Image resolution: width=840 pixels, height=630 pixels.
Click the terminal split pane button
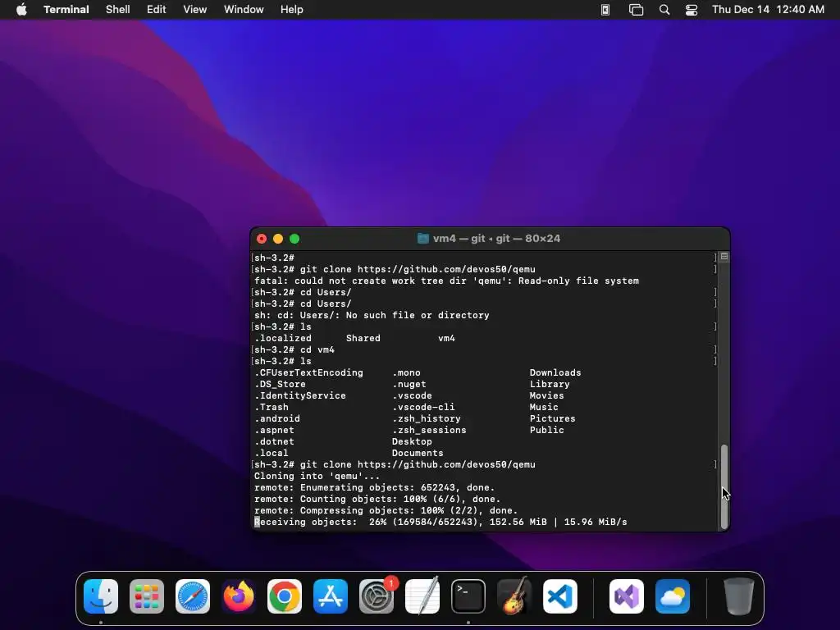pyautogui.click(x=724, y=257)
